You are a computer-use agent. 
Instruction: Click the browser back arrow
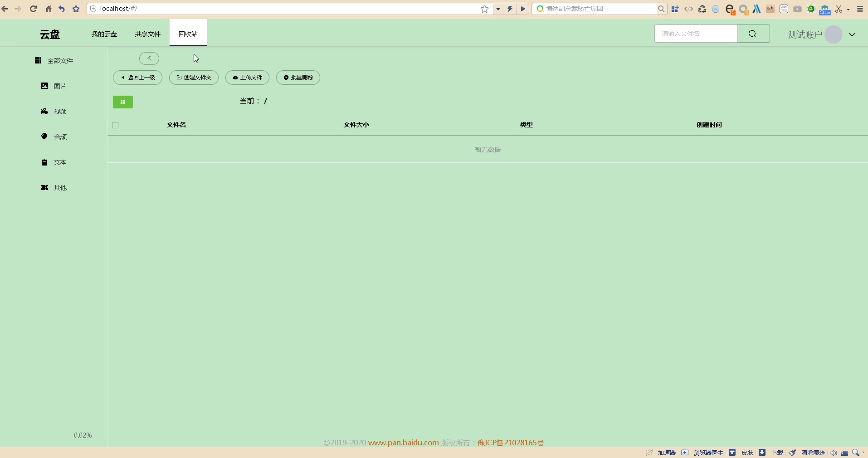(x=5, y=9)
